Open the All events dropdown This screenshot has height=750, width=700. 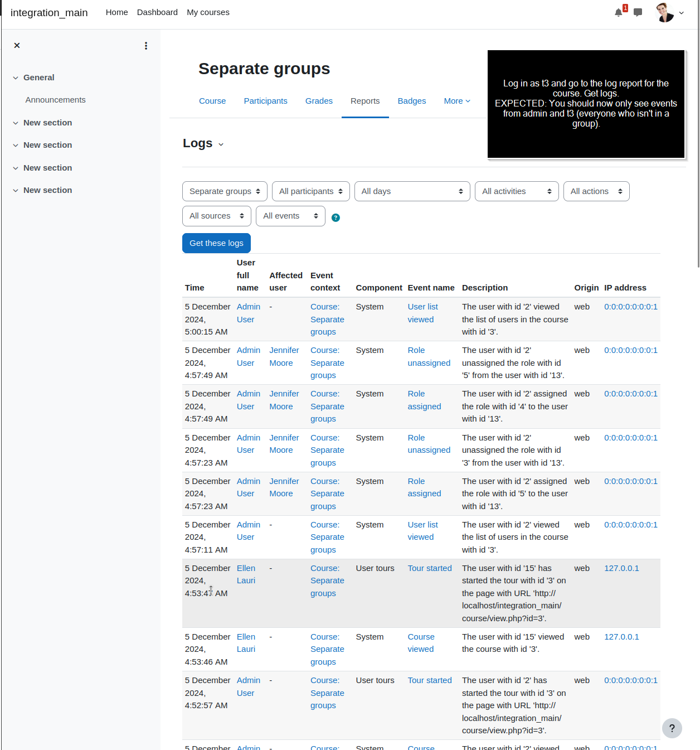tap(290, 216)
